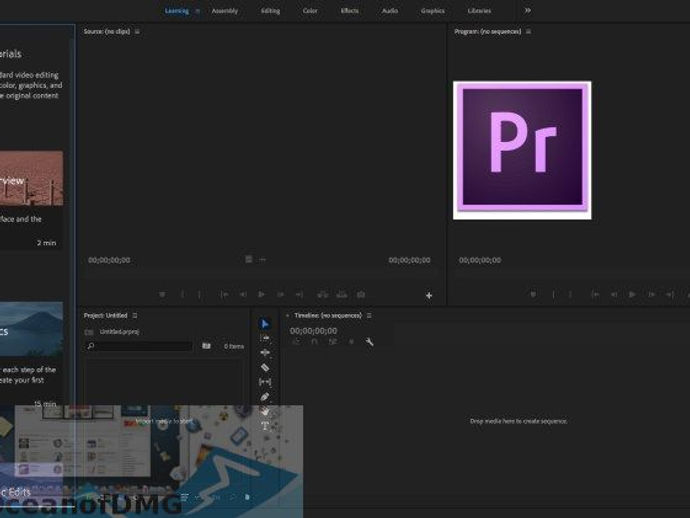Select the Selection tool
Image resolution: width=690 pixels, height=518 pixels.
[264, 324]
